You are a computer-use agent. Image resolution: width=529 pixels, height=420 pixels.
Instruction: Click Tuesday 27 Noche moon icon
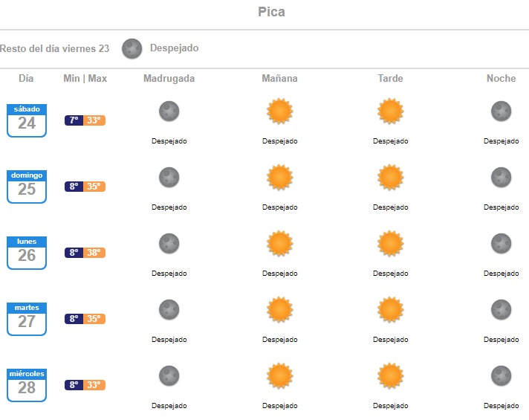tap(502, 309)
